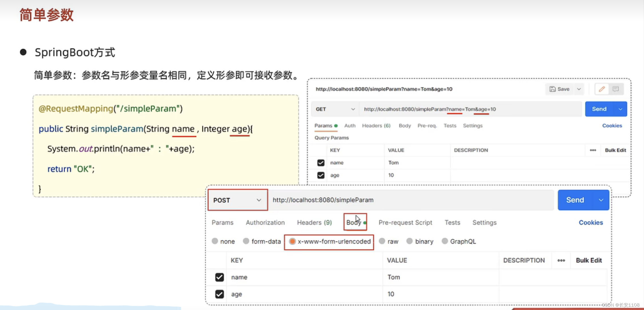Click the POST request URL field

click(x=411, y=200)
